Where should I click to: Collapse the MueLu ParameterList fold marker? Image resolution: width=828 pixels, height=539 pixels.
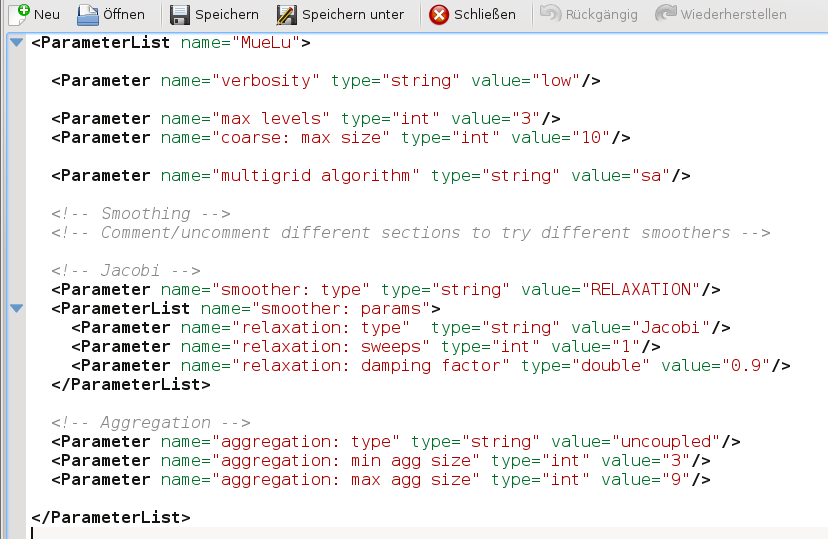(16, 43)
